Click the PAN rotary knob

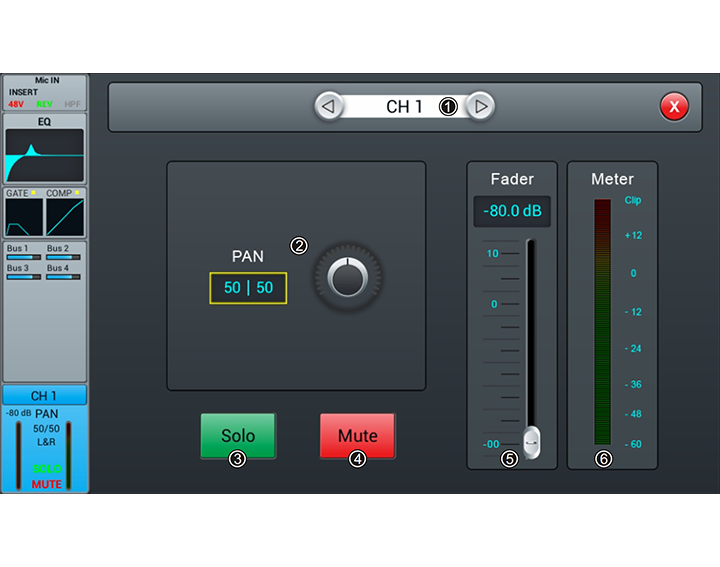[x=347, y=278]
